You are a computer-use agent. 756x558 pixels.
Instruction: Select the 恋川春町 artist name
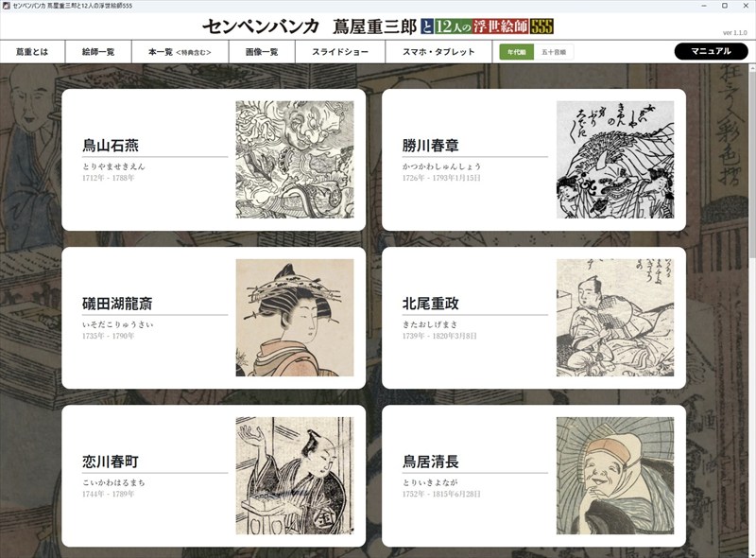111,462
